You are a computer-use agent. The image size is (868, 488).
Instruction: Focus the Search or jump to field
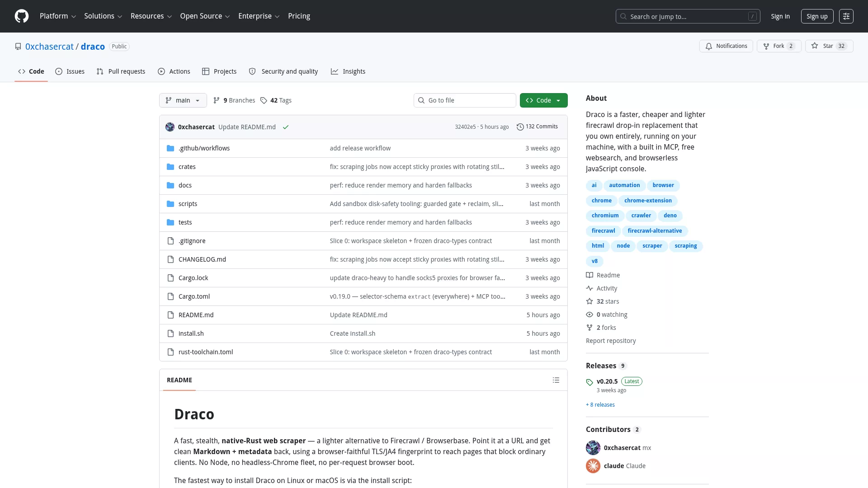click(x=688, y=16)
